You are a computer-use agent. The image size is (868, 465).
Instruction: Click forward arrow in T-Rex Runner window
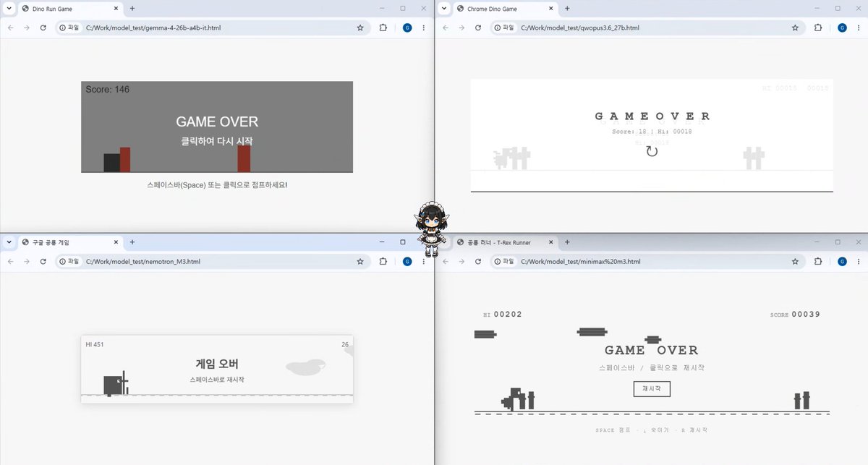tap(461, 261)
